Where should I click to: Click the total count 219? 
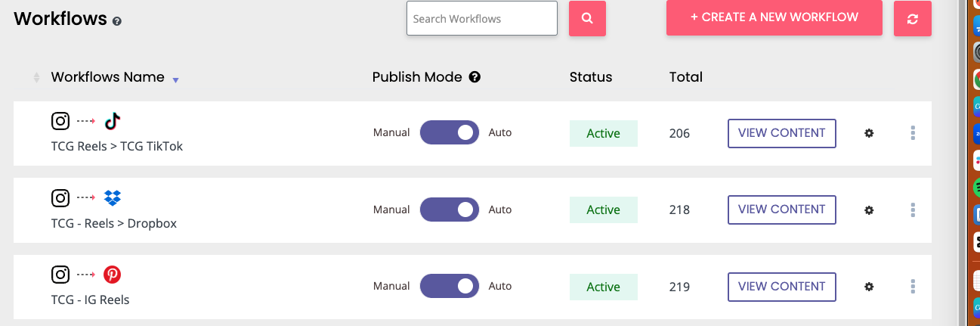tap(680, 287)
